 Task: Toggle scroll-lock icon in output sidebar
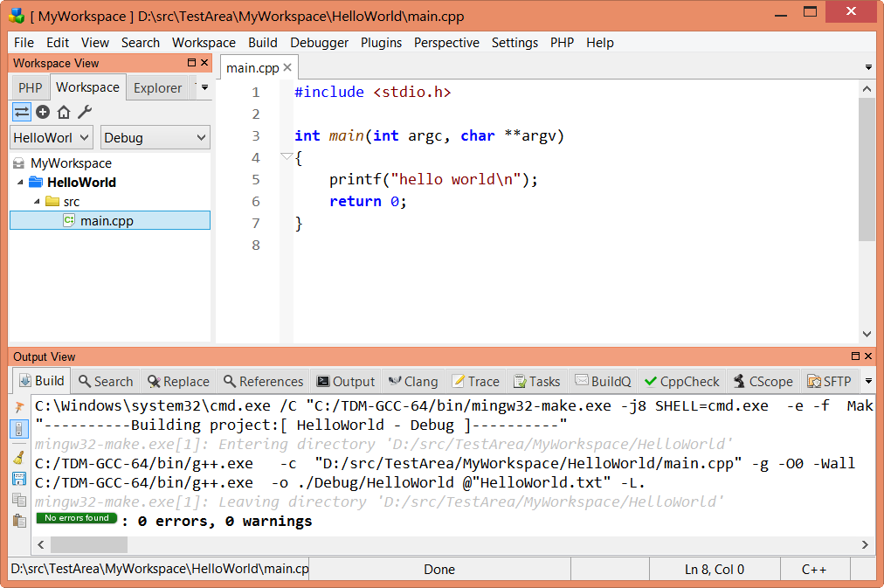pyautogui.click(x=19, y=428)
